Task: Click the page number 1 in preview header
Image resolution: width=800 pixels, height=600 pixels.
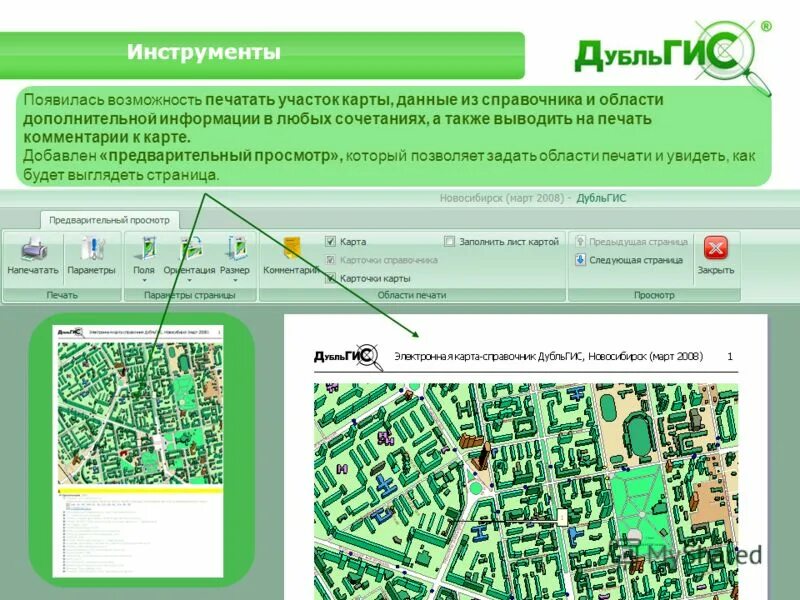Action: click(x=730, y=356)
